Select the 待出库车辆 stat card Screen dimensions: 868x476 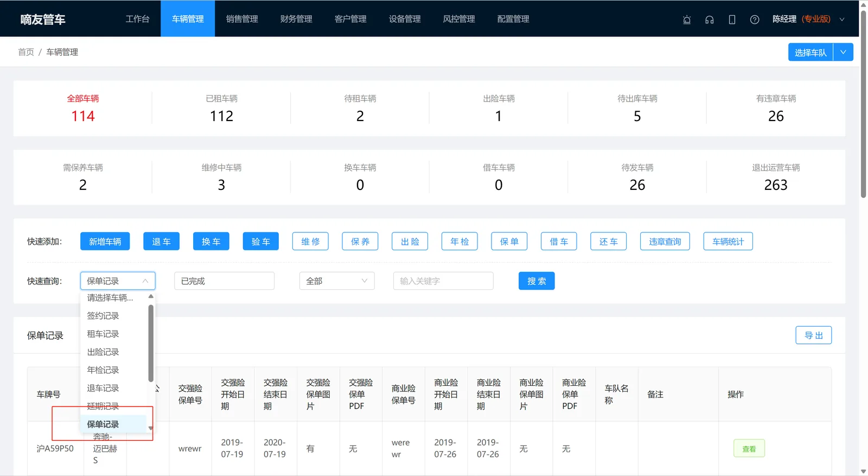pos(637,108)
